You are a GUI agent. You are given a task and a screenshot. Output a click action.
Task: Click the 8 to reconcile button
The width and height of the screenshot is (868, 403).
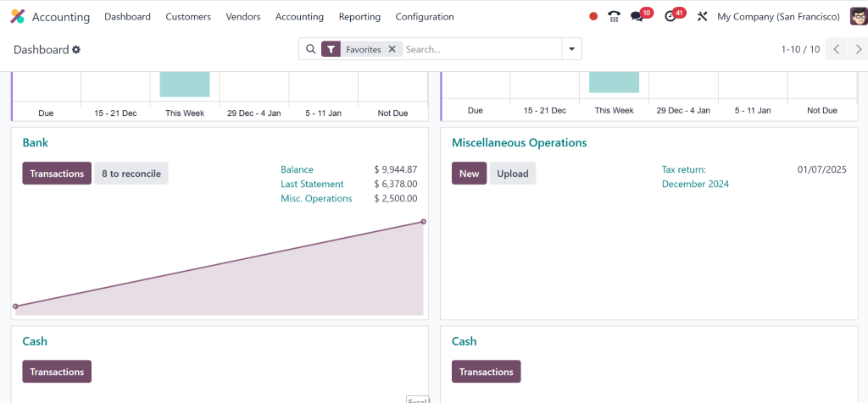coord(131,174)
